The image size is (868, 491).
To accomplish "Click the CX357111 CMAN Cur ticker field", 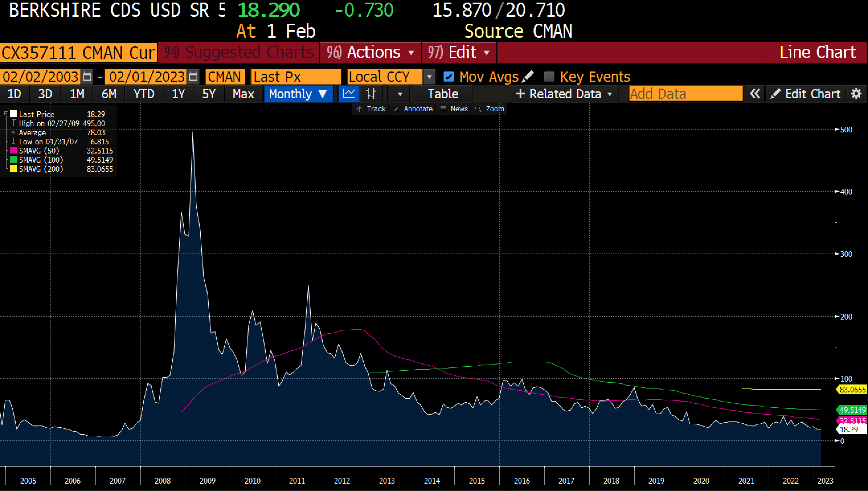I will point(78,53).
